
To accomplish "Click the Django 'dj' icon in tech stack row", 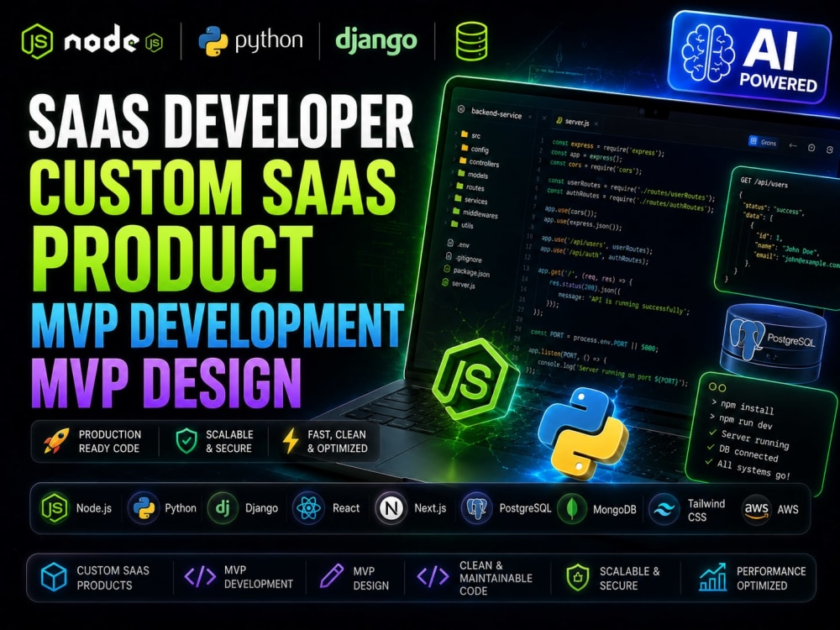I will click(223, 508).
